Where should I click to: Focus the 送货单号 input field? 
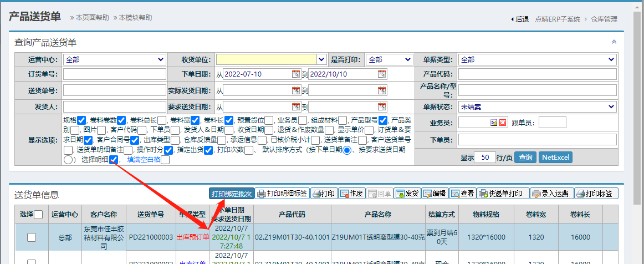pyautogui.click(x=115, y=90)
